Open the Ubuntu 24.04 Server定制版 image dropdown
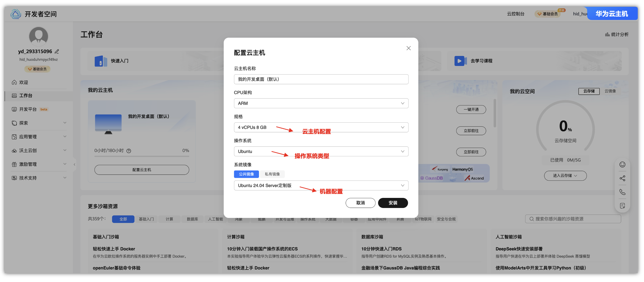 click(x=321, y=185)
